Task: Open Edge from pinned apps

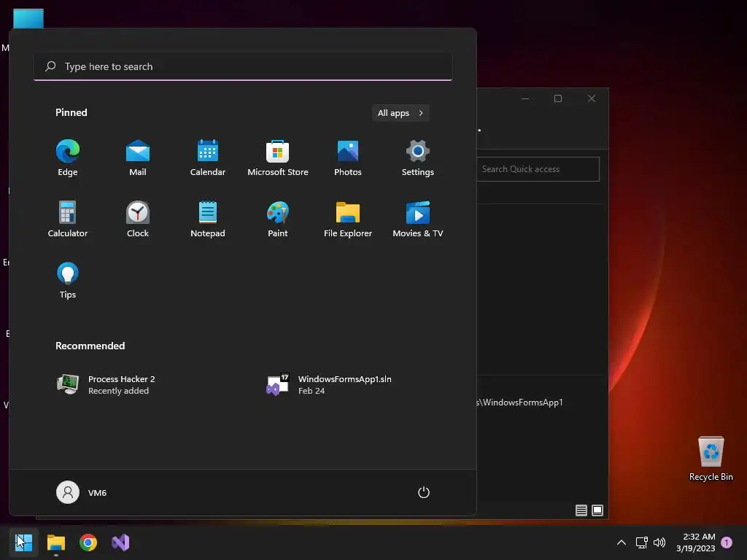Action: 68,157
